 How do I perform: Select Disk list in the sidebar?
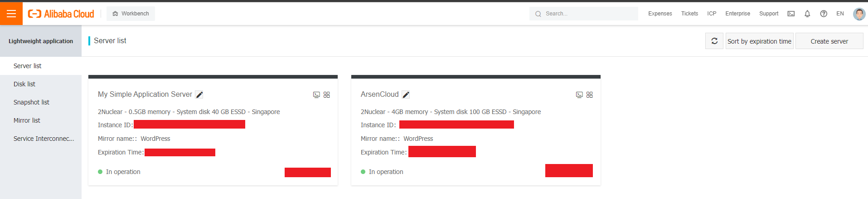click(x=24, y=84)
